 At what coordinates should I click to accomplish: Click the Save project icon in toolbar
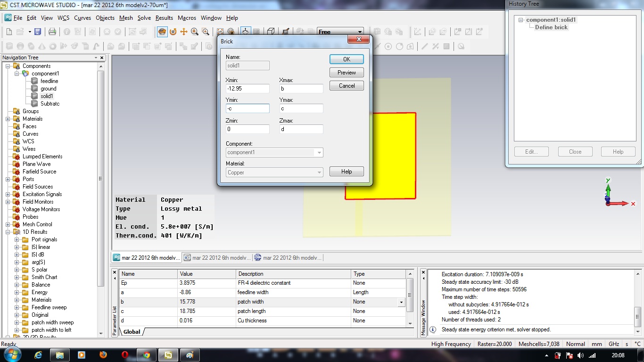pyautogui.click(x=38, y=32)
